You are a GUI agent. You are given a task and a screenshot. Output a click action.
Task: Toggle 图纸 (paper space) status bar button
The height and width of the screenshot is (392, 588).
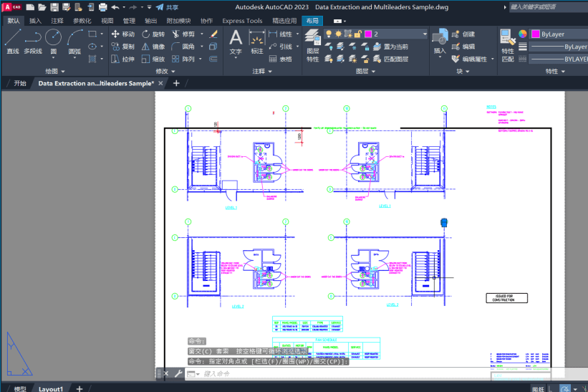click(x=538, y=389)
